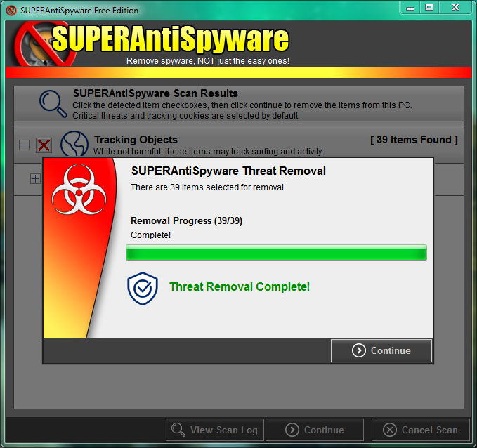Click the 'SUPERAntiSpyware Scan Results' heading
The width and height of the screenshot is (477, 448).
click(155, 93)
